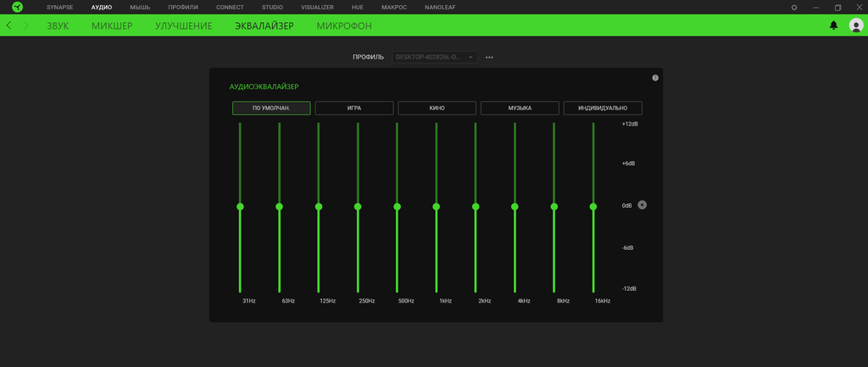Click the 0dB reset arrow icon

pos(642,205)
